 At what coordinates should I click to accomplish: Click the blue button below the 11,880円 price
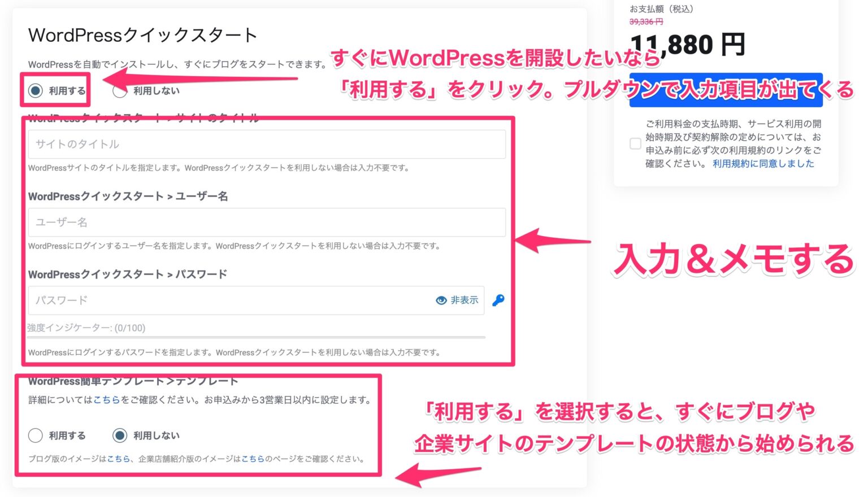pos(725,90)
